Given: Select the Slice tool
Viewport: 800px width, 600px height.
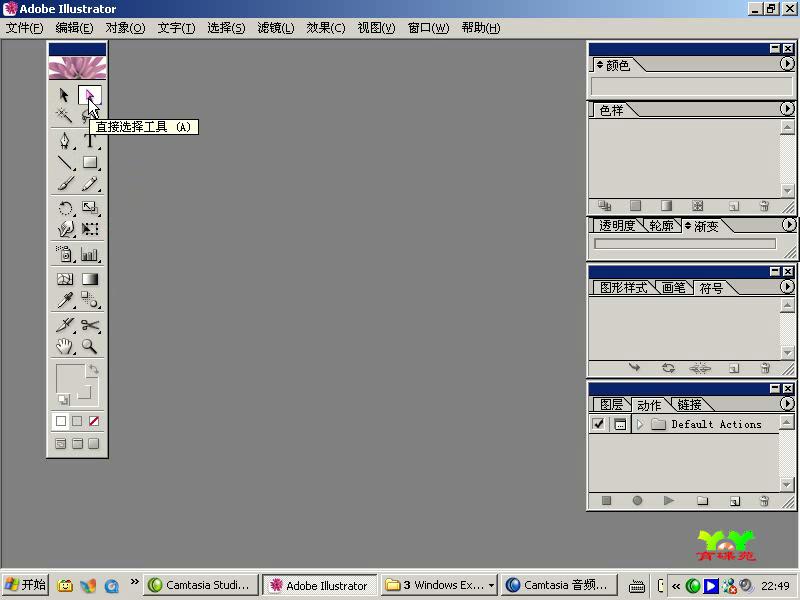Looking at the screenshot, I should point(64,325).
